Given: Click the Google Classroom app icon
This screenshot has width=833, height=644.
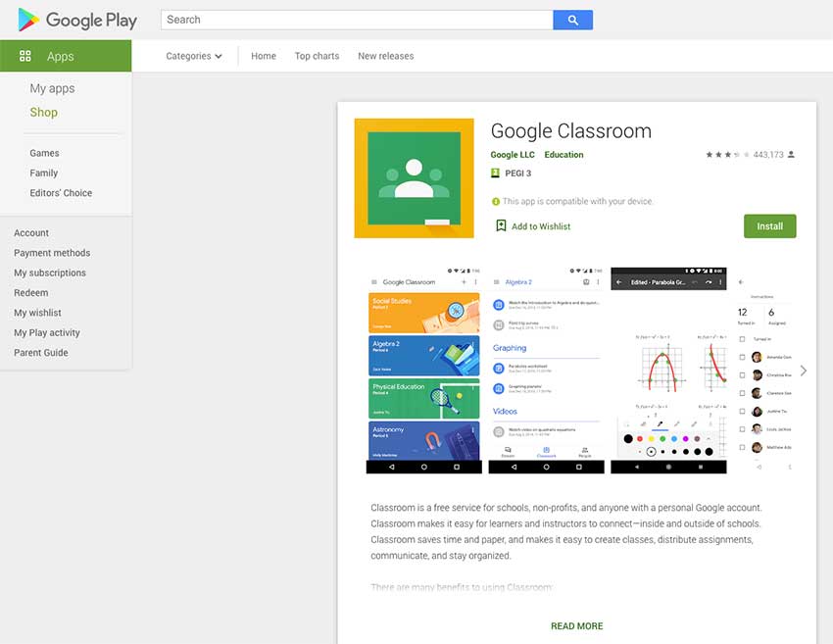Looking at the screenshot, I should coord(414,178).
